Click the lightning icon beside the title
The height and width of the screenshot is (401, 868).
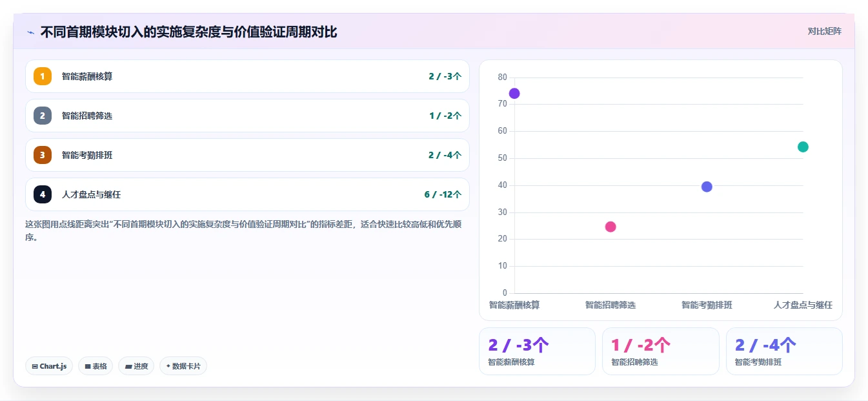pyautogui.click(x=30, y=32)
